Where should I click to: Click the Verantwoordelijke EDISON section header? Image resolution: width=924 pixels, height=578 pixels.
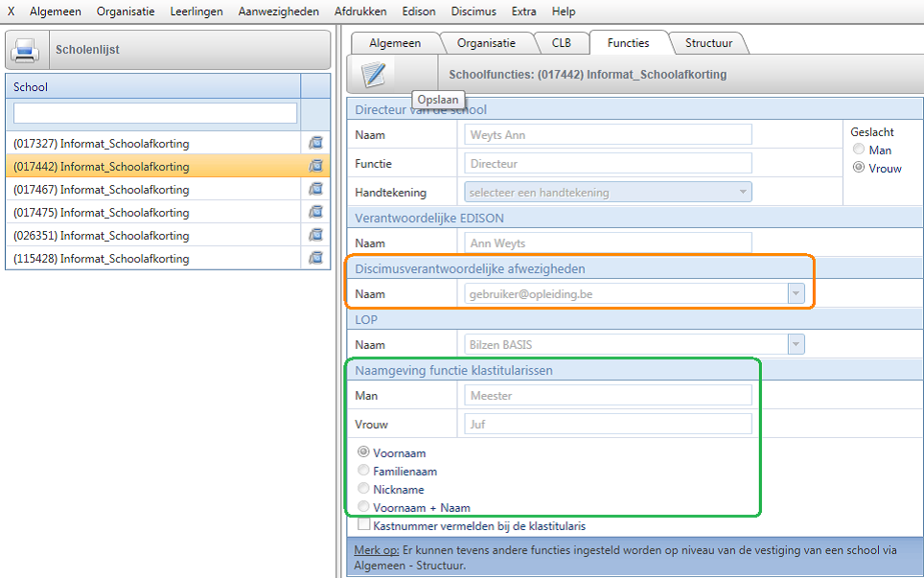tap(635, 218)
